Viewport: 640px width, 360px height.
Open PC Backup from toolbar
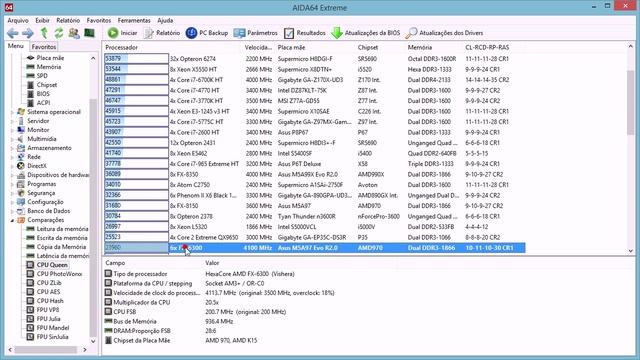coord(207,33)
